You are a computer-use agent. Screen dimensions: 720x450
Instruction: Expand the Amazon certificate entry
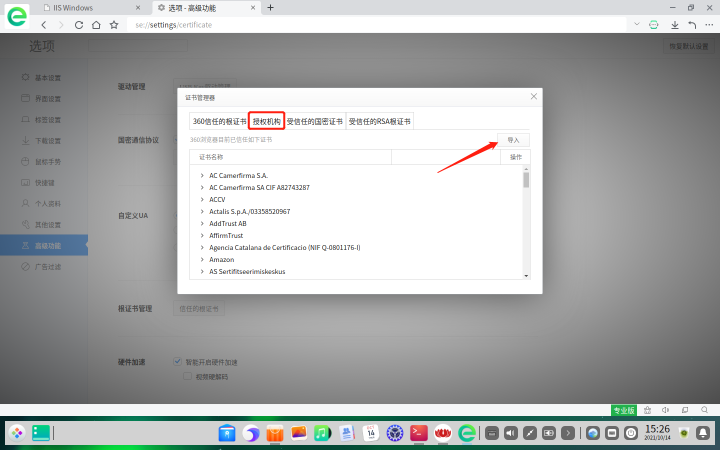coord(202,259)
